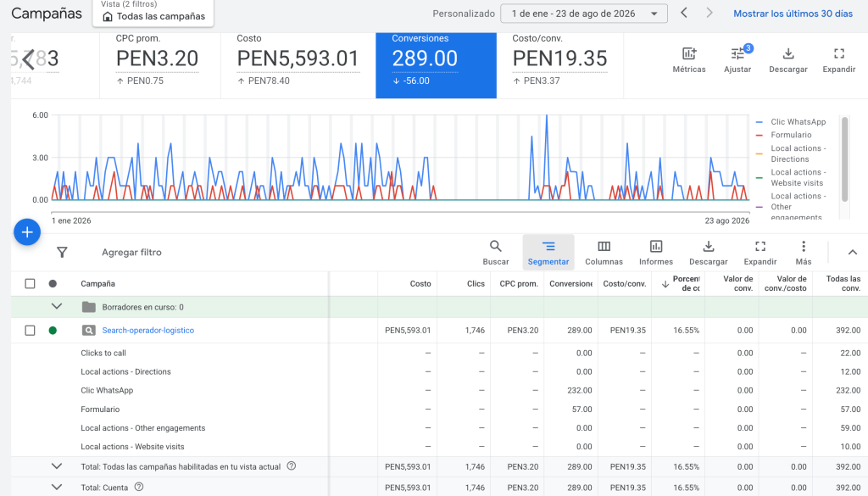
Task: Click Agregar filtro field
Action: tap(131, 253)
